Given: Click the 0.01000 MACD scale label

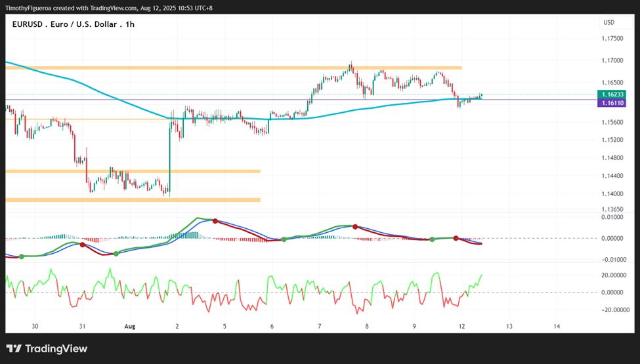Looking at the screenshot, I should (x=612, y=217).
